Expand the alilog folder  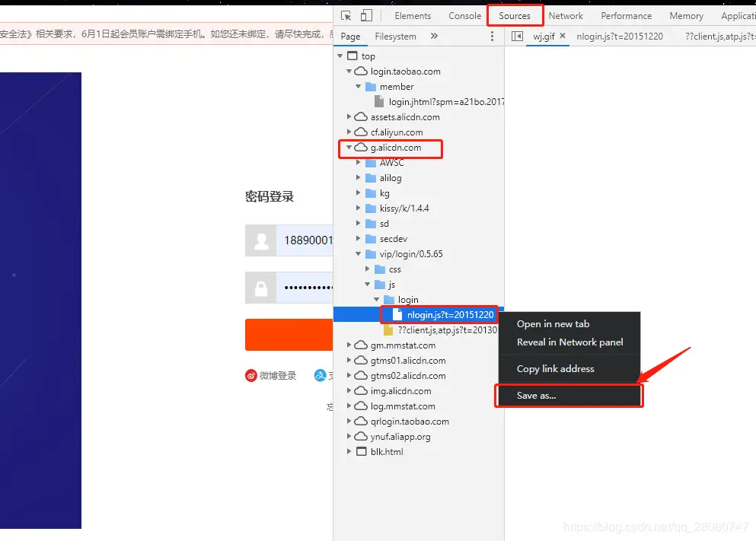358,178
